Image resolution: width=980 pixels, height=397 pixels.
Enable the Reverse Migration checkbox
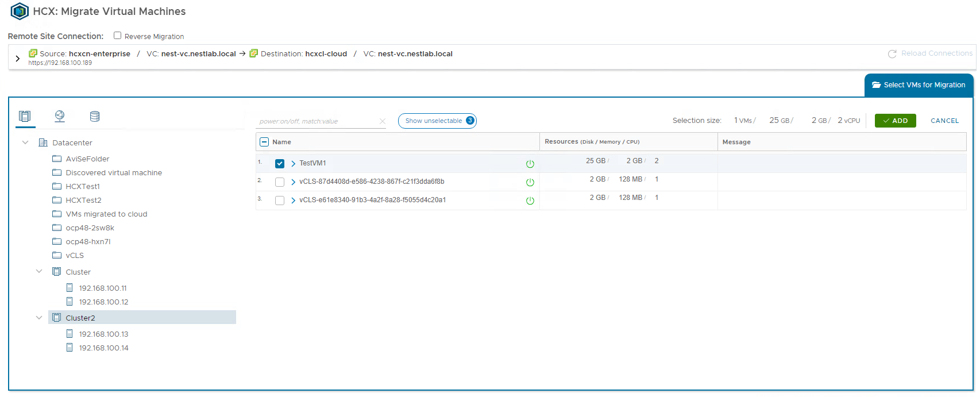117,36
